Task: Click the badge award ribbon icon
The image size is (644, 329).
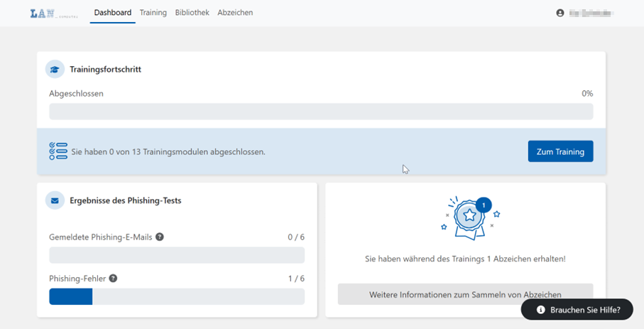Action: (469, 218)
